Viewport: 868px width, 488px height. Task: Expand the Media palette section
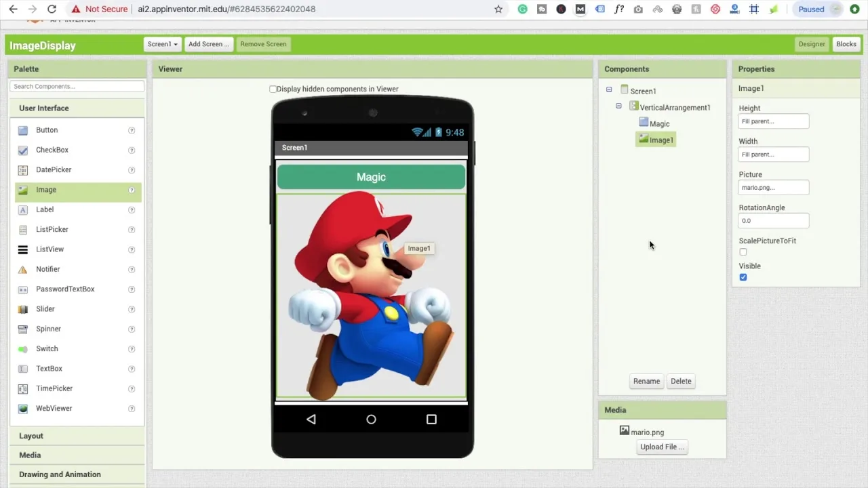[78, 455]
